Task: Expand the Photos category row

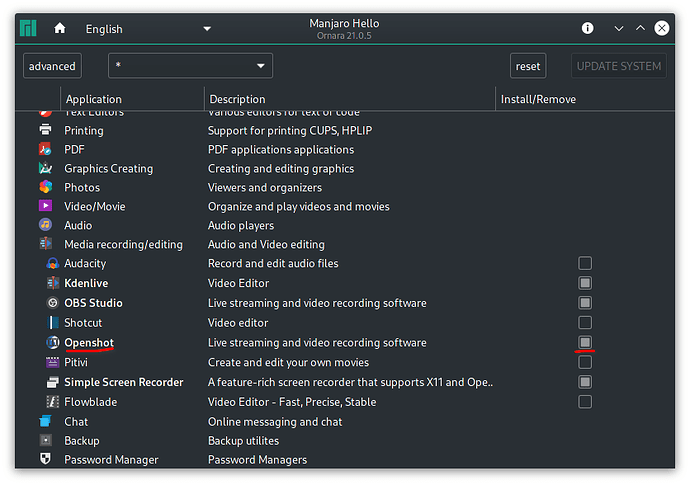Action: pyautogui.click(x=345, y=187)
